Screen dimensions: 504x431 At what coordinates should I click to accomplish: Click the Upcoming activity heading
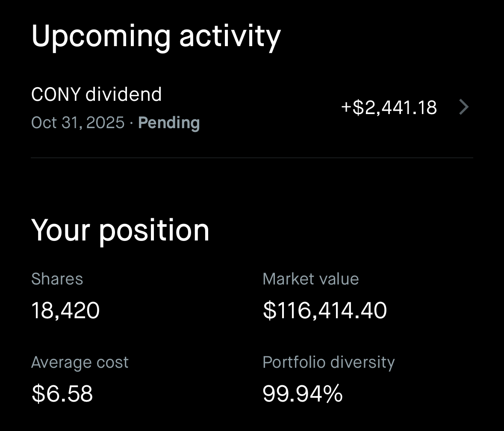(x=156, y=37)
